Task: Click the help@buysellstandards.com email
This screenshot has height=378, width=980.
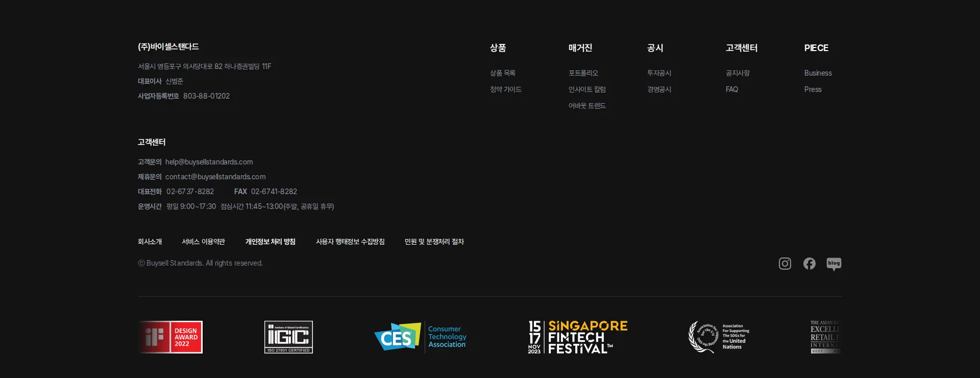Action: click(x=209, y=162)
